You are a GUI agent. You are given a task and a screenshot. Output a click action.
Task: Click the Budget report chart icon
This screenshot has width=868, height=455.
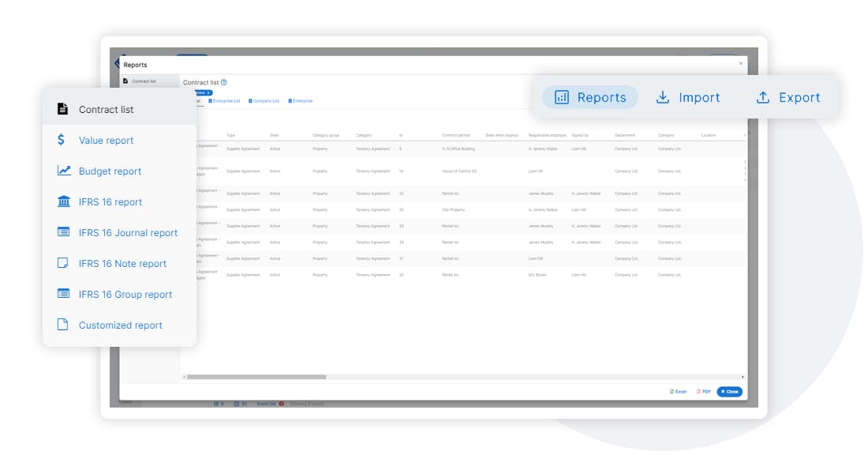pyautogui.click(x=64, y=170)
